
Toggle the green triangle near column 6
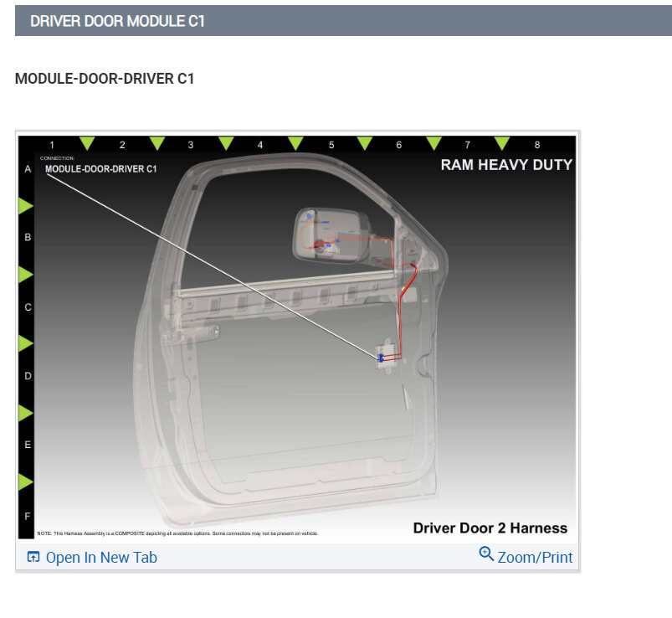(433, 142)
